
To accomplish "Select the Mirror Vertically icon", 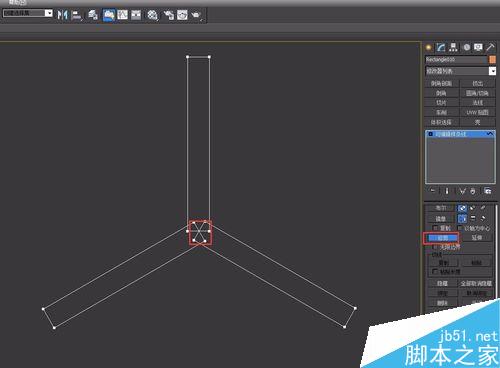I will click(x=473, y=219).
